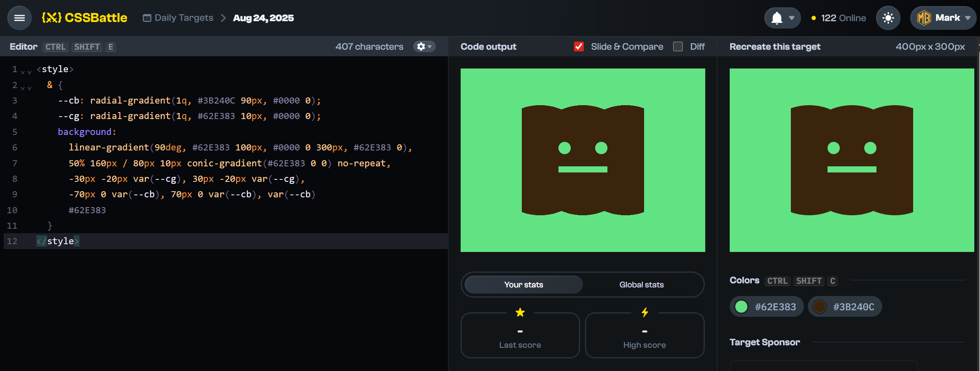Image resolution: width=980 pixels, height=371 pixels.
Task: Enable the Diff checkbox
Action: coord(678,46)
